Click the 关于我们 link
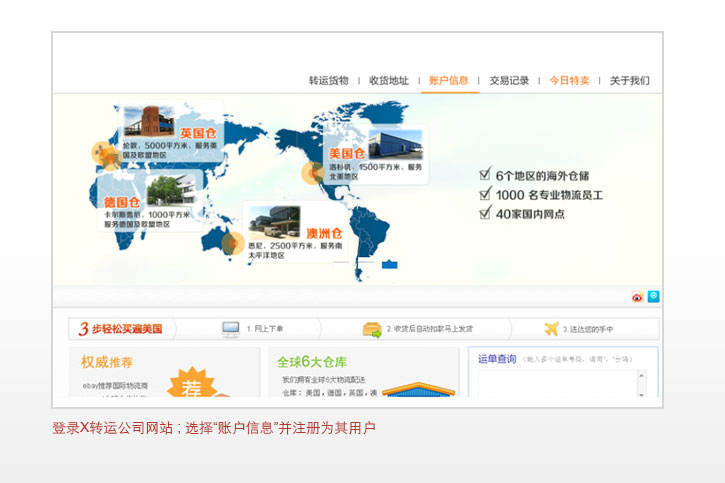 (x=629, y=81)
